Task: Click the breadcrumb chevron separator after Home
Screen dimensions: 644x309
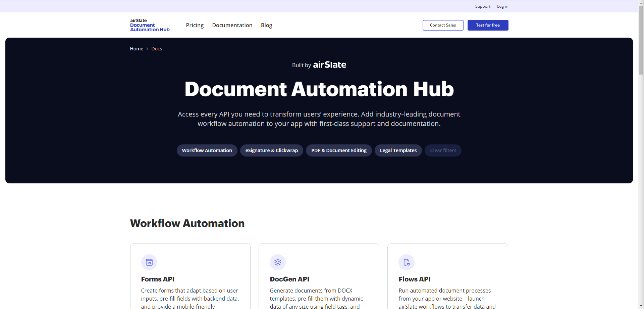Action: pos(147,49)
